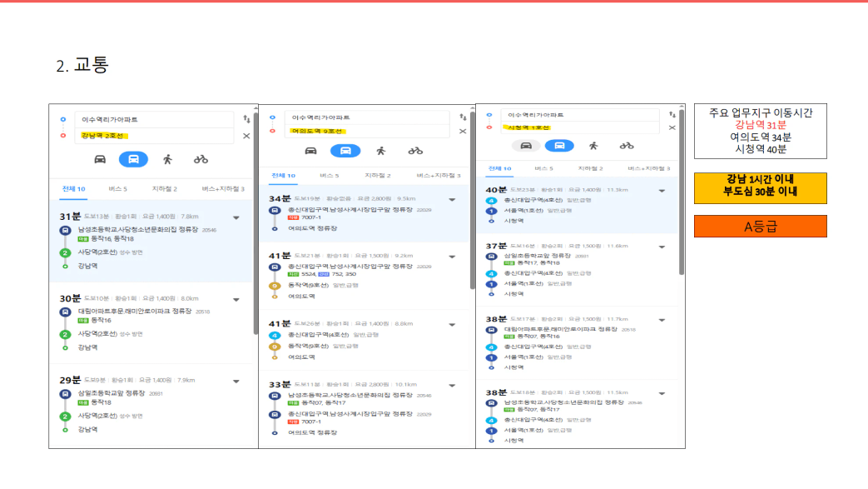This screenshot has height=489, width=868.
Task: Click the orange A등급 box
Action: 761,227
